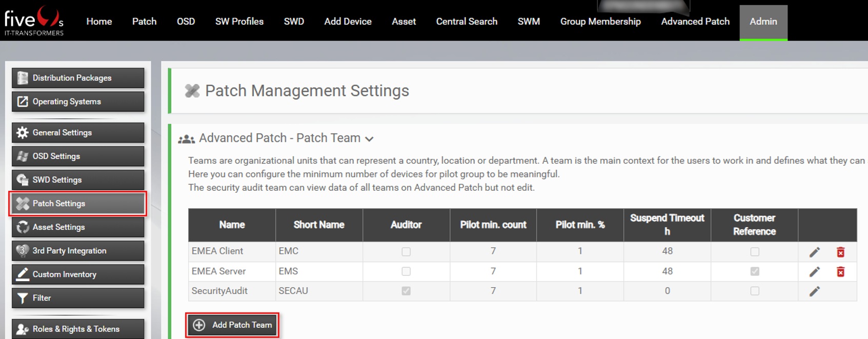Toggle Customer Reference checkbox for EMEA Client
Screen dimensions: 868x339
tap(754, 252)
